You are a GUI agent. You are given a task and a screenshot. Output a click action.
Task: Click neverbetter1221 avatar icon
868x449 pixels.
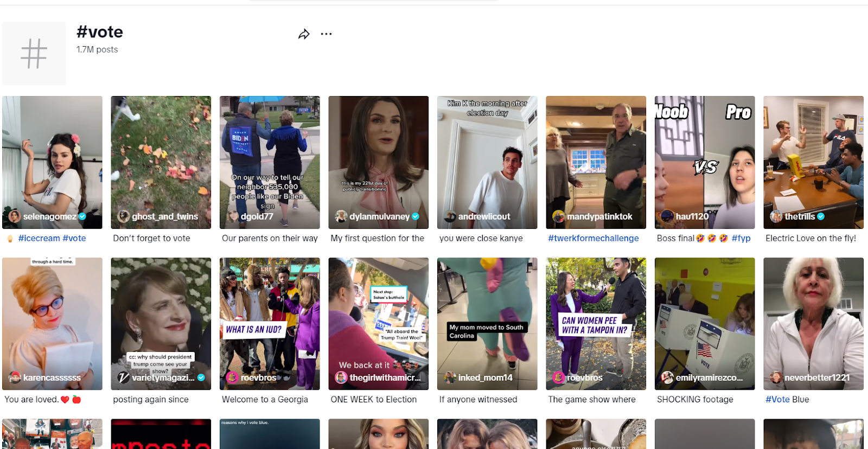pyautogui.click(x=776, y=377)
